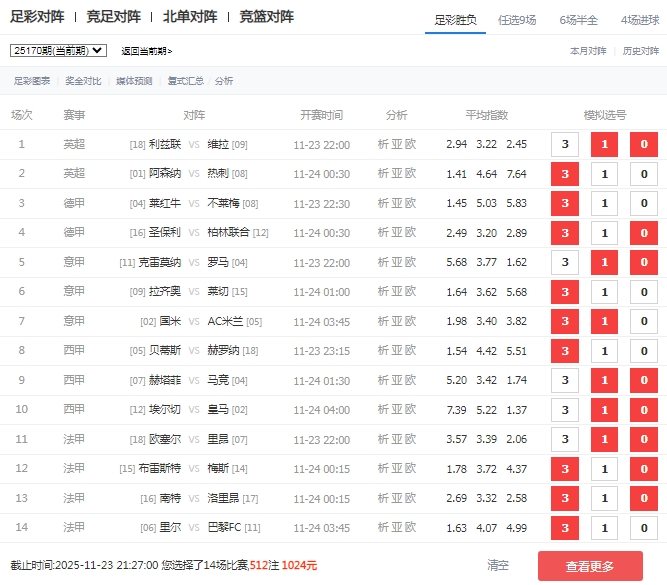The height and width of the screenshot is (585, 667).
Task: Open 亚 odds for match 9 赫塔菲
Action: (x=396, y=380)
